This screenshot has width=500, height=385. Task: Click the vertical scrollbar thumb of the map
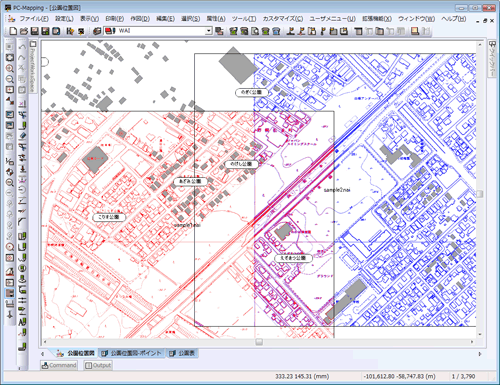(x=480, y=194)
